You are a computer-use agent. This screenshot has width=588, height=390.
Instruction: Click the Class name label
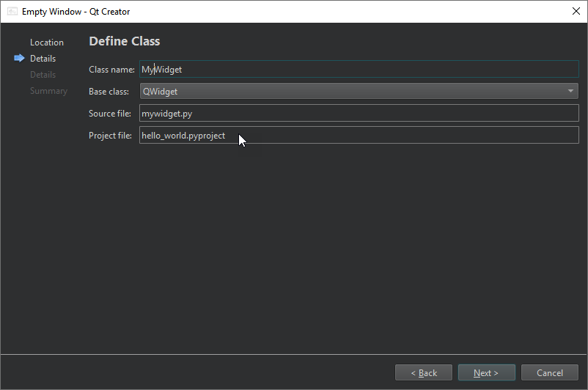pos(111,70)
